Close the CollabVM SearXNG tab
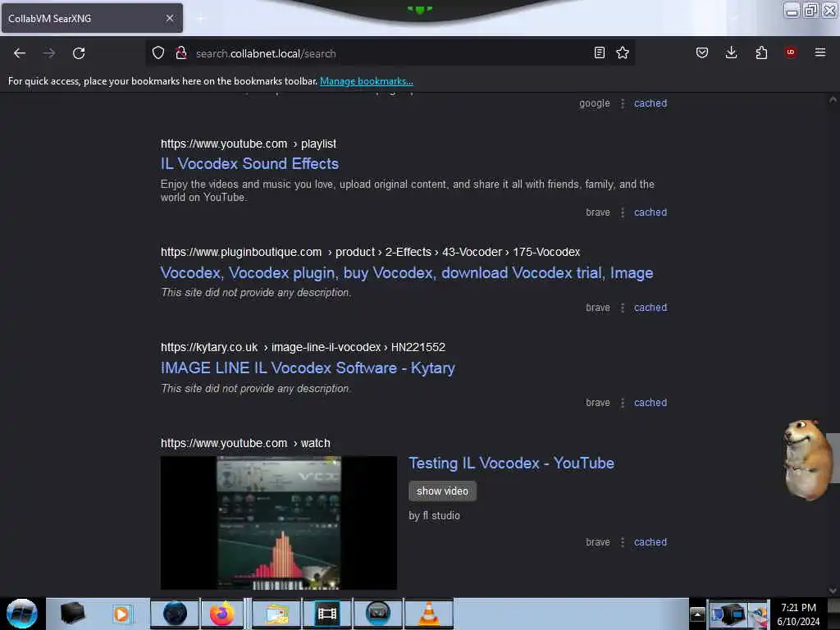Viewport: 840px width, 630px height. [x=170, y=18]
